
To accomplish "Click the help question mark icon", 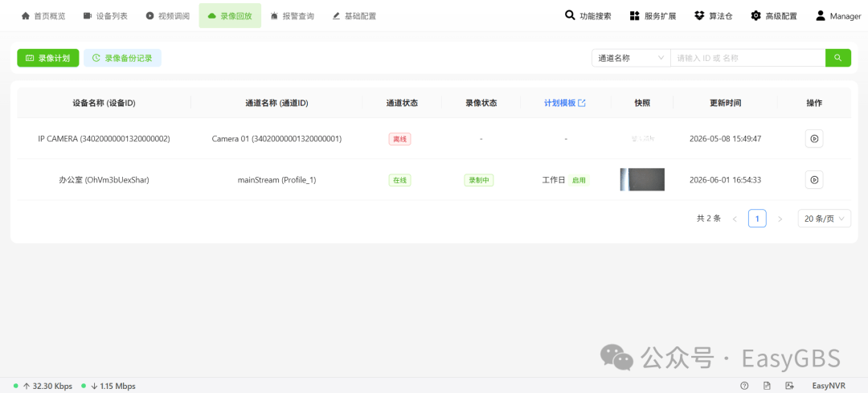I will point(744,386).
